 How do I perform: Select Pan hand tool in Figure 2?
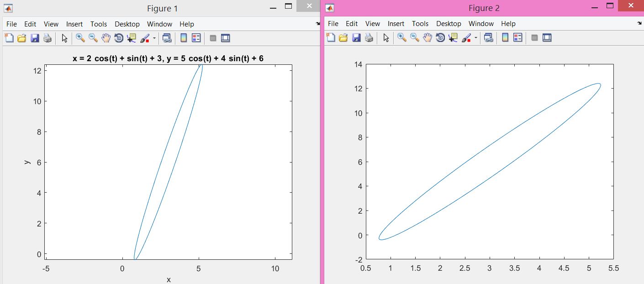click(x=428, y=38)
